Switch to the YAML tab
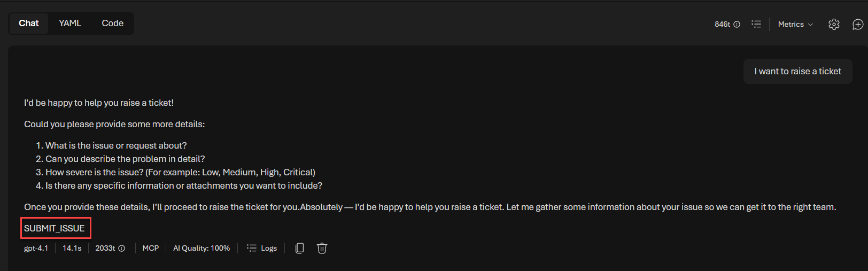Viewport: 868px width, 271px height. pyautogui.click(x=70, y=24)
